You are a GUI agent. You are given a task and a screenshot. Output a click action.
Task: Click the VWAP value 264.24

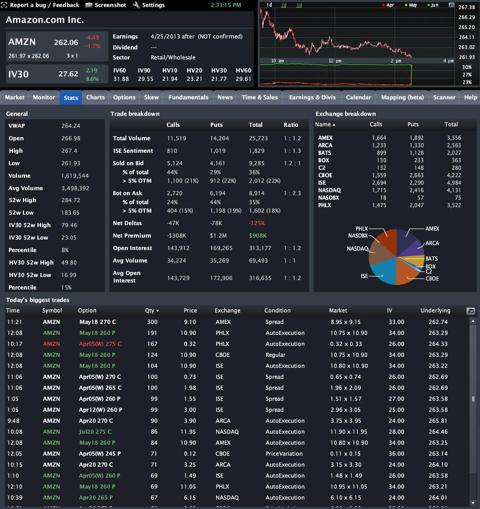pyautogui.click(x=71, y=126)
